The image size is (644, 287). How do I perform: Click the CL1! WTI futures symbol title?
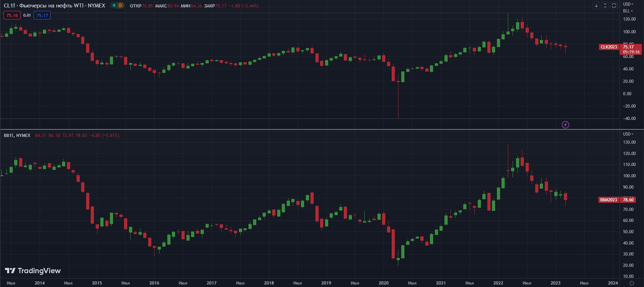point(54,6)
